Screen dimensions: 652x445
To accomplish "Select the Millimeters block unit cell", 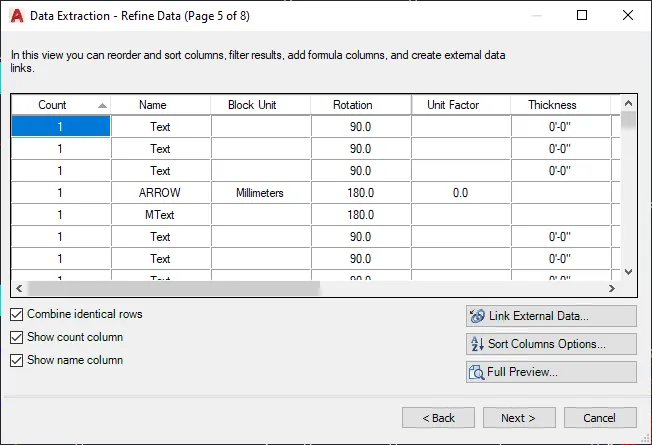I will (x=261, y=193).
